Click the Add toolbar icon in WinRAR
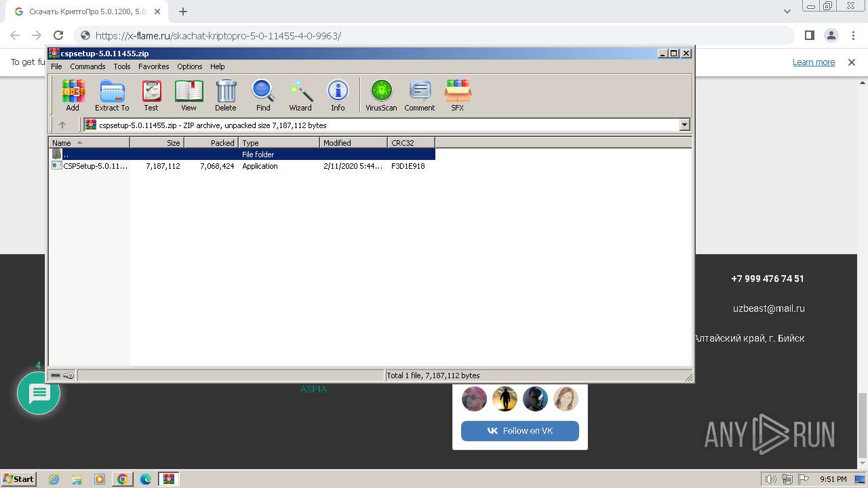The width and height of the screenshot is (868, 488). (73, 95)
